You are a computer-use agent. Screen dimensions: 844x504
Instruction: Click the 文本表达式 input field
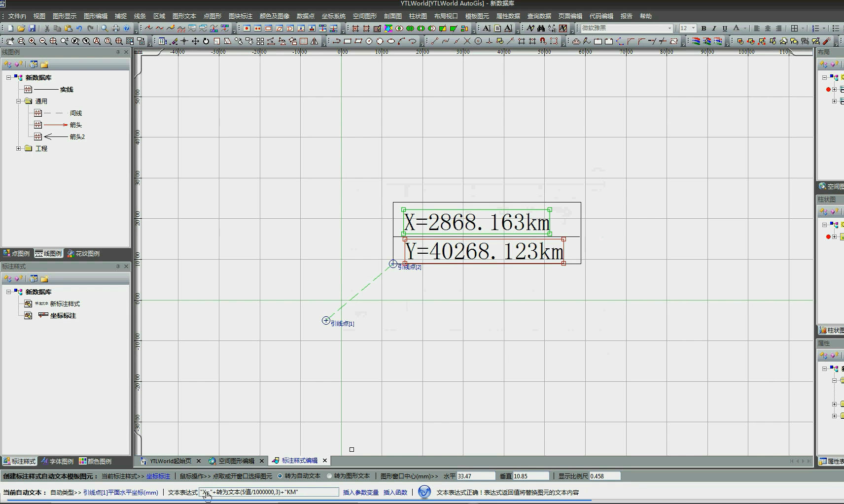click(x=269, y=492)
